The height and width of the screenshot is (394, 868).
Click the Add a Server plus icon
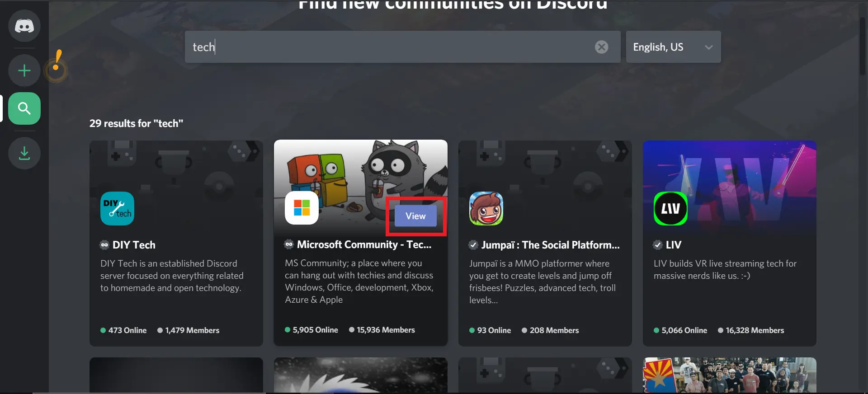pyautogui.click(x=24, y=70)
